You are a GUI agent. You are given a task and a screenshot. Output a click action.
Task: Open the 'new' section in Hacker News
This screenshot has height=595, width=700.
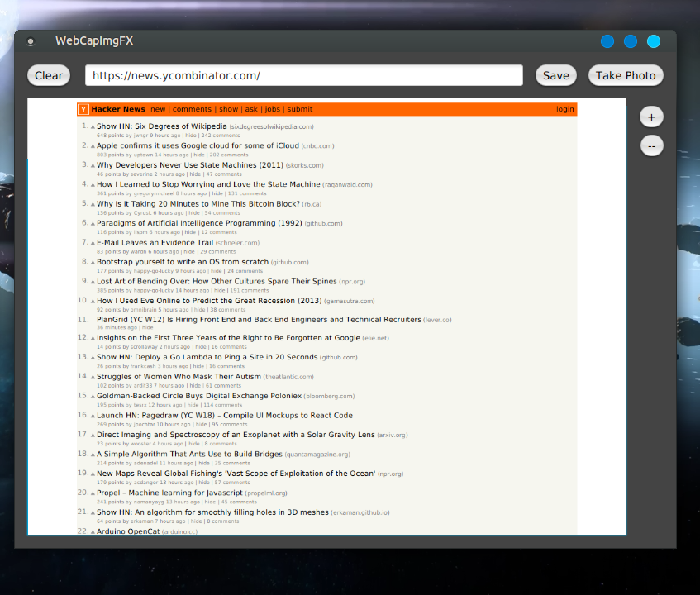pyautogui.click(x=157, y=109)
